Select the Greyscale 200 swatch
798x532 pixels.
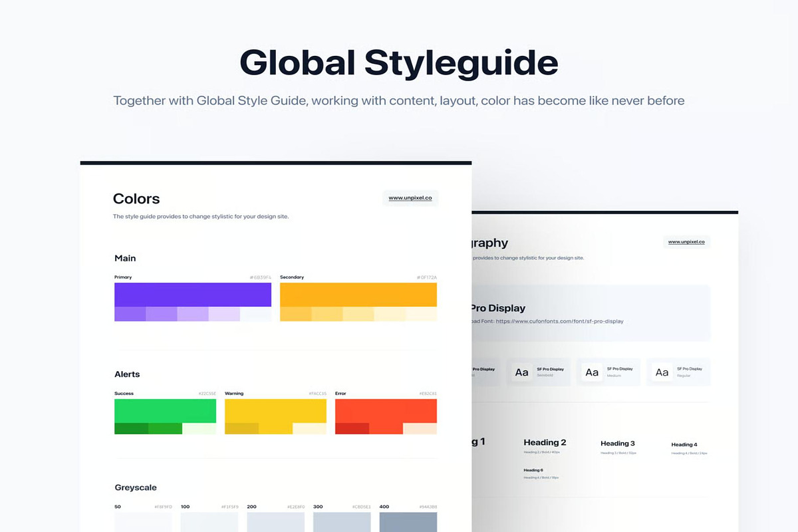[x=276, y=522]
